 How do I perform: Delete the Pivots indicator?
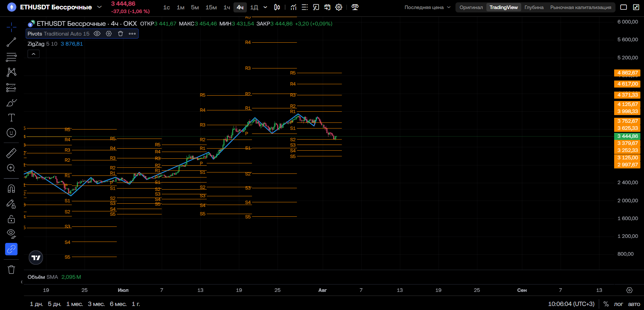point(120,34)
